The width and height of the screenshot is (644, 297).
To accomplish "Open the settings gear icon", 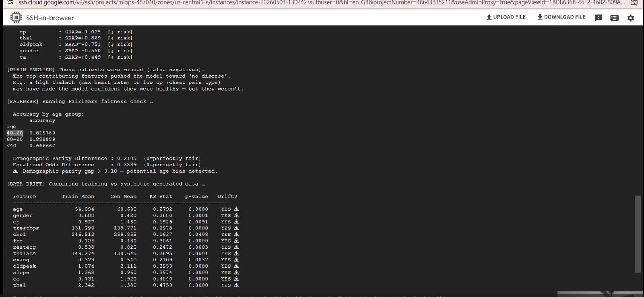I will point(631,18).
